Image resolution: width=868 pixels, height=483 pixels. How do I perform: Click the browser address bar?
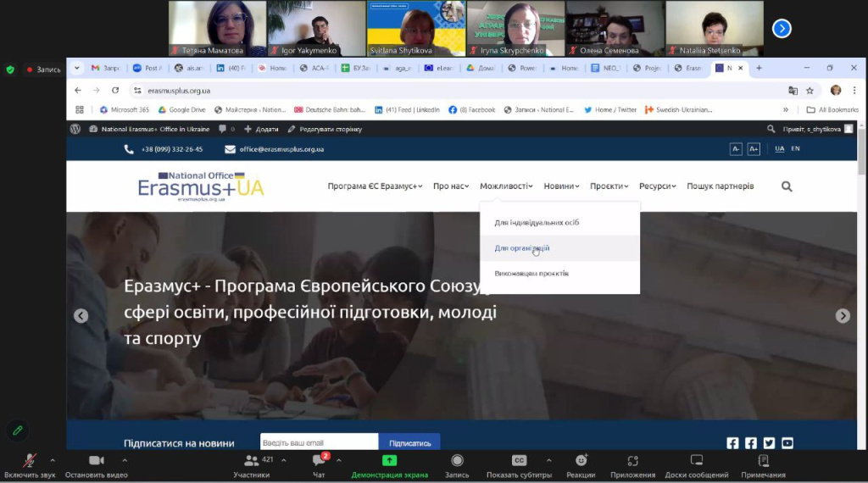(454, 90)
